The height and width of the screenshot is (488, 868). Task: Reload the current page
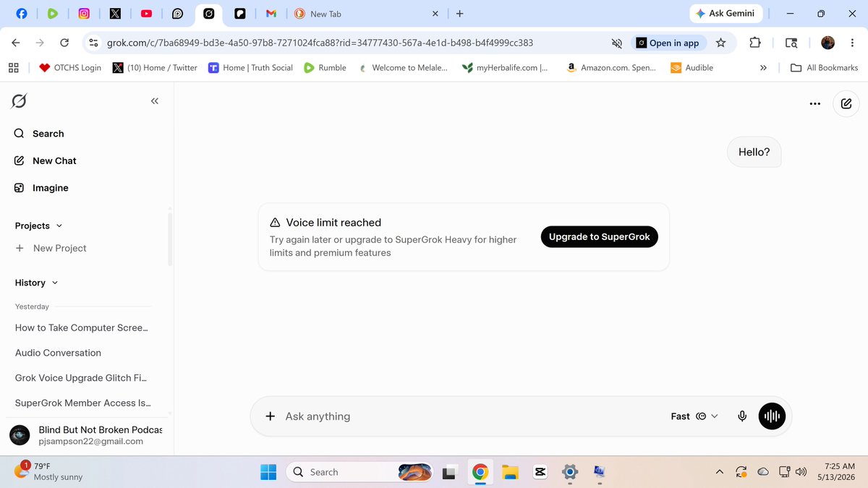(64, 43)
